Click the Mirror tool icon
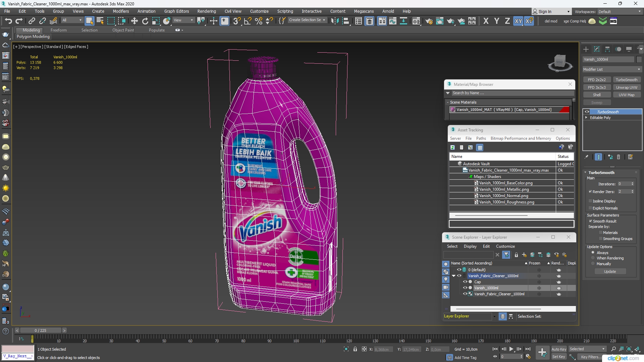644x362 pixels. (335, 21)
